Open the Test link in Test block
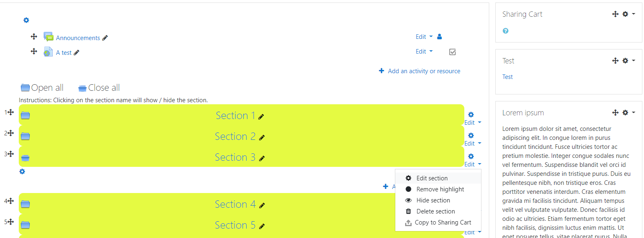Image resolution: width=644 pixels, height=238 pixels. coord(507,77)
